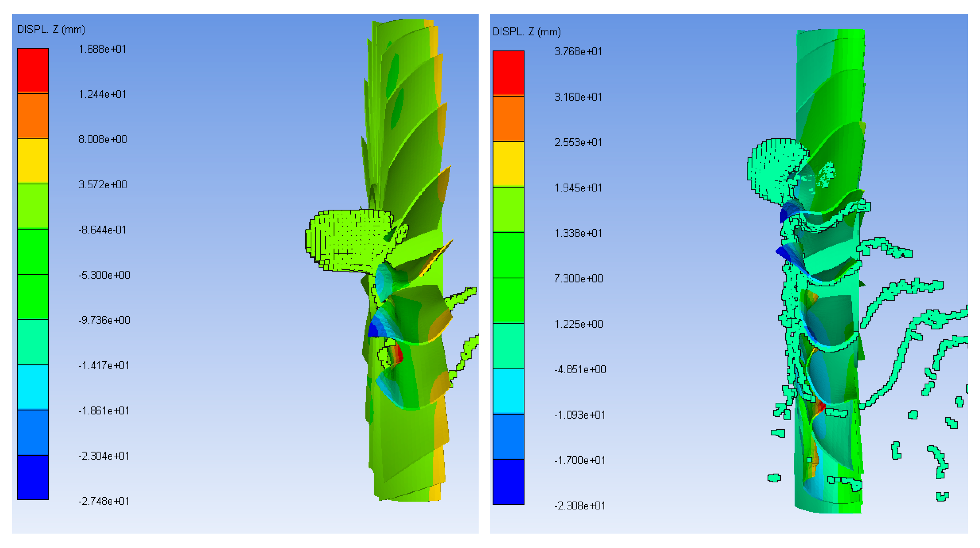Click the 1.688e+01 legend value

click(102, 49)
